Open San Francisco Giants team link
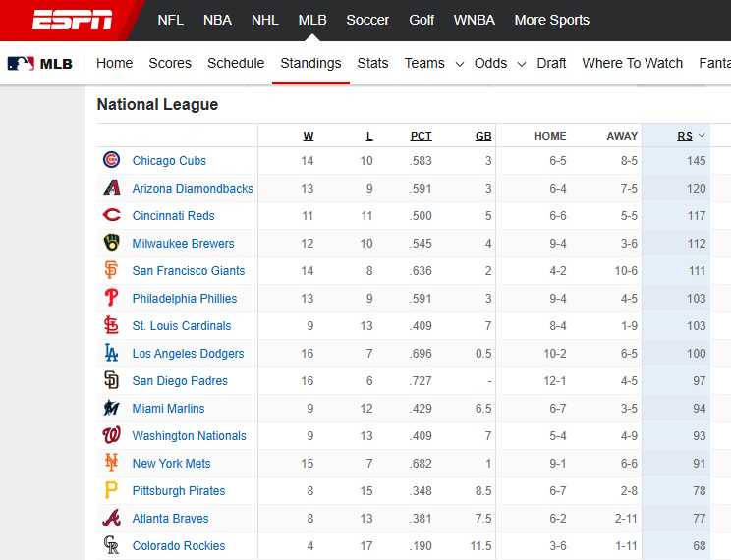 pyautogui.click(x=189, y=271)
